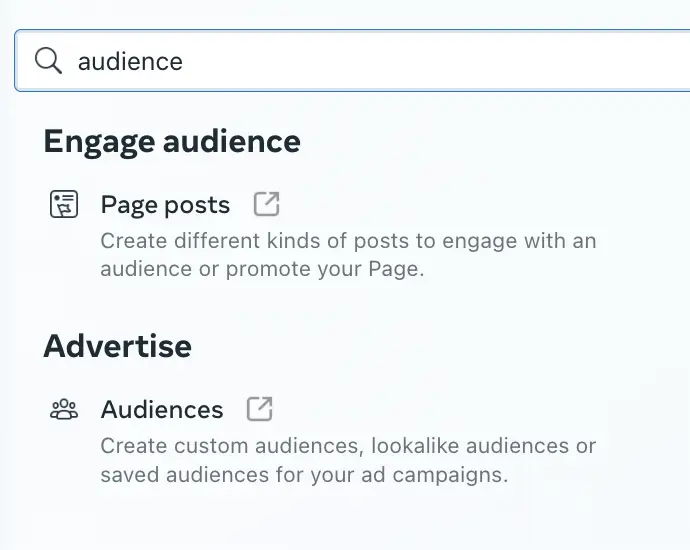Select the Advertise section heading
The width and height of the screenshot is (690, 550).
[x=117, y=346]
